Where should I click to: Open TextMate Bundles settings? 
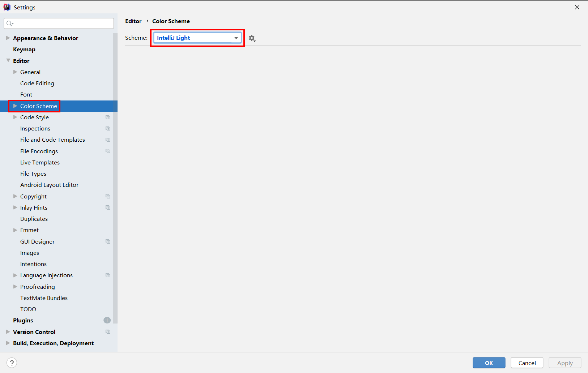click(x=44, y=298)
